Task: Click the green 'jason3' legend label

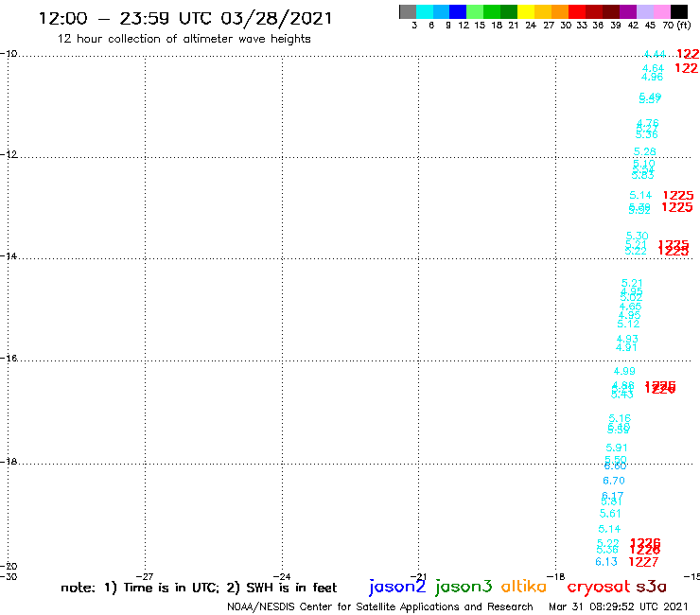Action: [464, 587]
